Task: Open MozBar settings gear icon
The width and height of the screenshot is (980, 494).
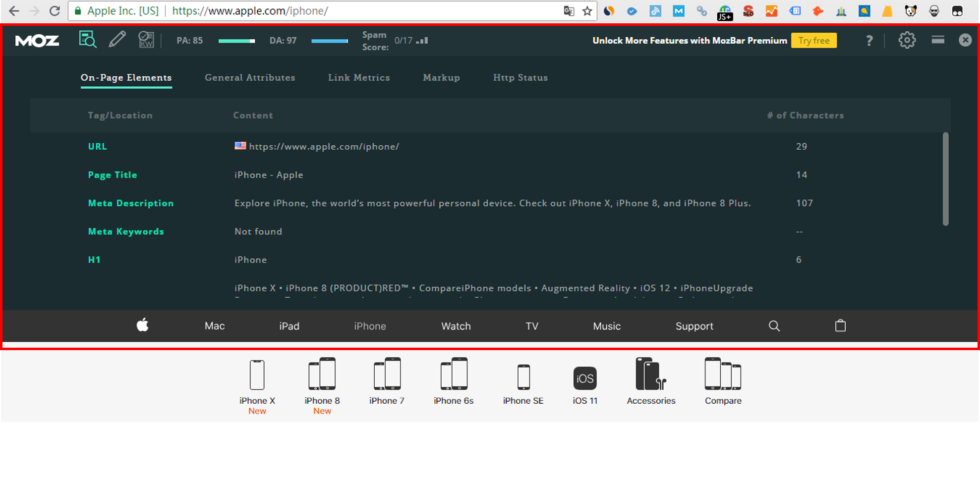Action: tap(907, 40)
